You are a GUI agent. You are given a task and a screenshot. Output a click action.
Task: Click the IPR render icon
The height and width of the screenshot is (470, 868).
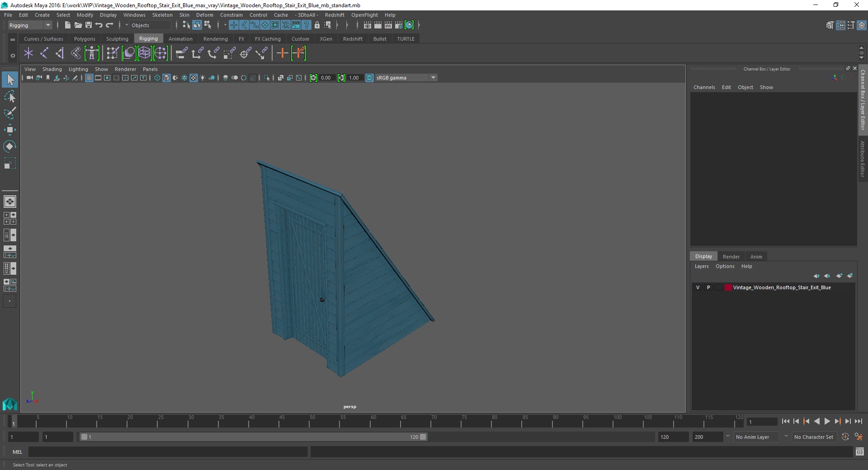388,25
